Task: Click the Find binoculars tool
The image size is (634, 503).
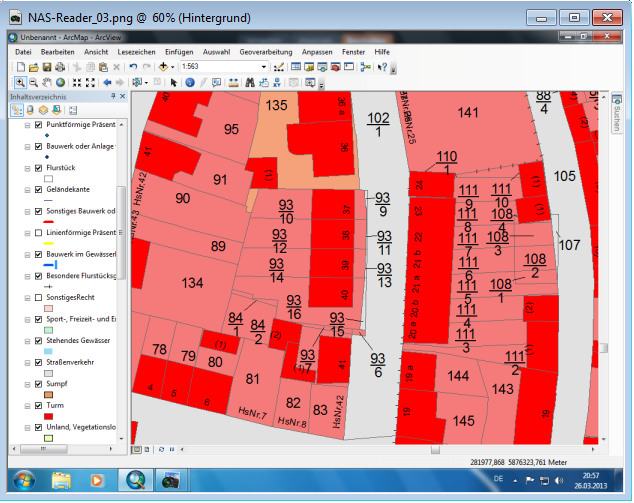Action: [x=234, y=82]
